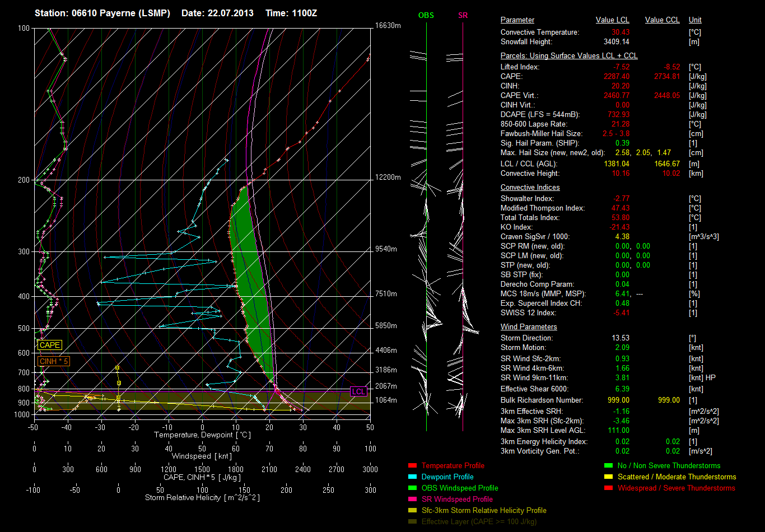Viewport: 765px width, 532px height.
Task: Click the green OBS wind column header
Action: tap(426, 16)
